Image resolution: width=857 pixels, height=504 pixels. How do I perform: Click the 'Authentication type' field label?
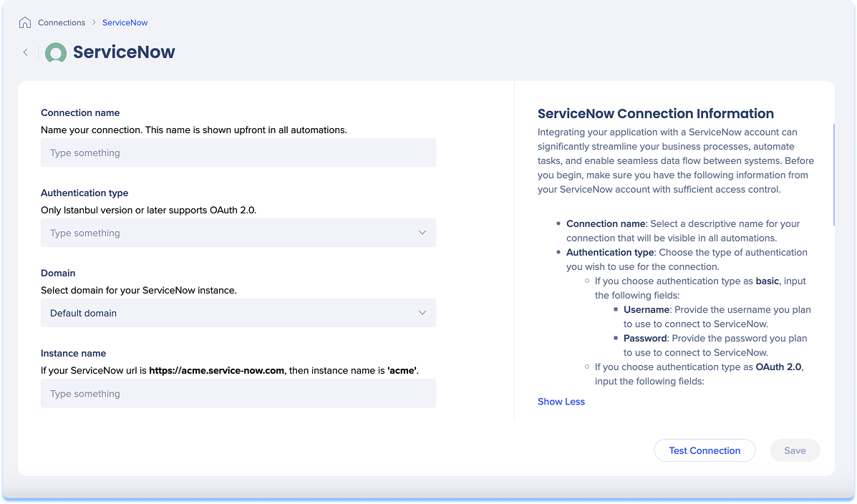coord(84,193)
